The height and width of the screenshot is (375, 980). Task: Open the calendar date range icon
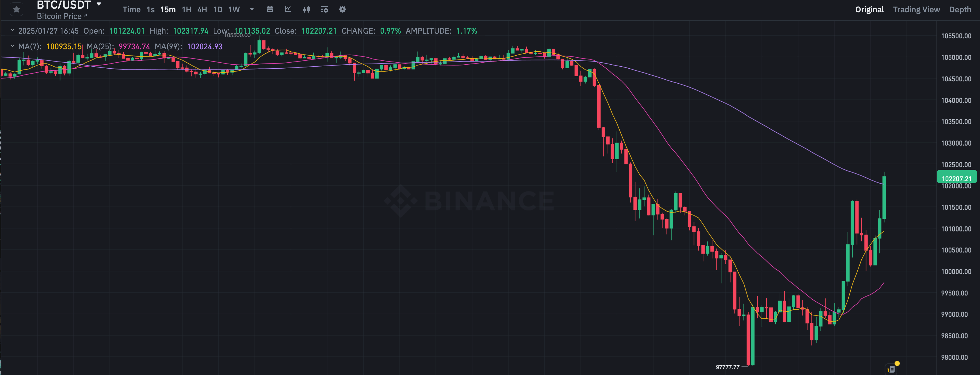point(270,10)
